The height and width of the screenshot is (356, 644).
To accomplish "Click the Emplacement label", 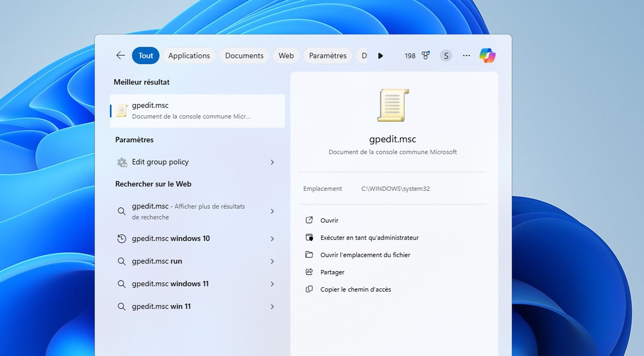I will [322, 188].
